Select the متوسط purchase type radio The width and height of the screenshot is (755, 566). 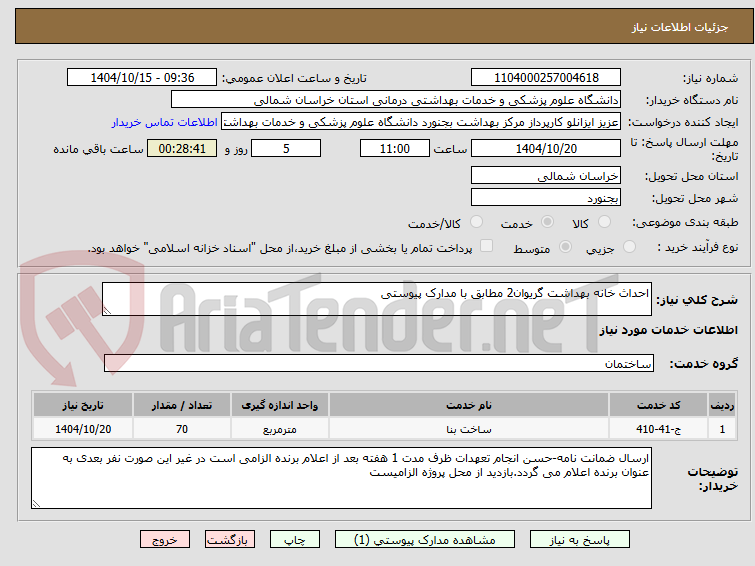[565, 247]
